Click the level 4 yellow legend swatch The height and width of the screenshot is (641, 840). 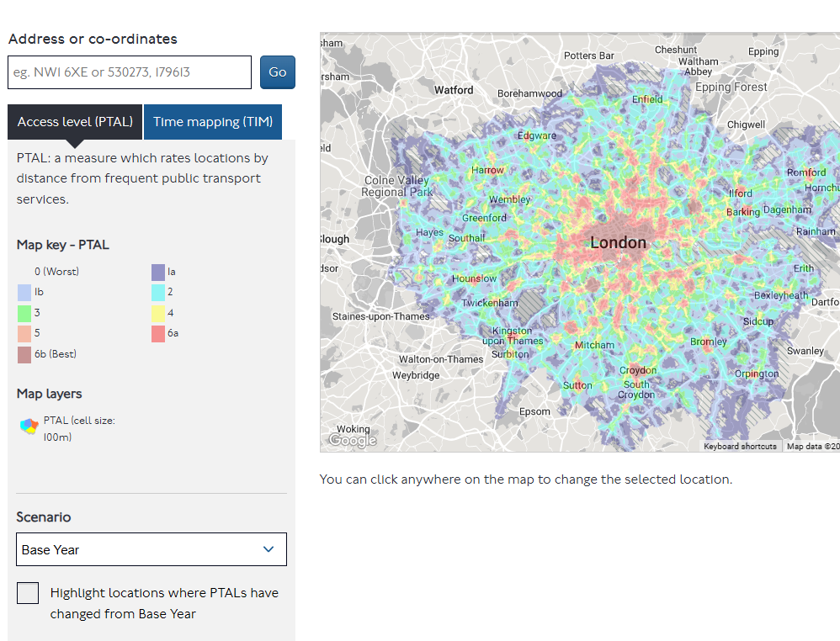158,313
